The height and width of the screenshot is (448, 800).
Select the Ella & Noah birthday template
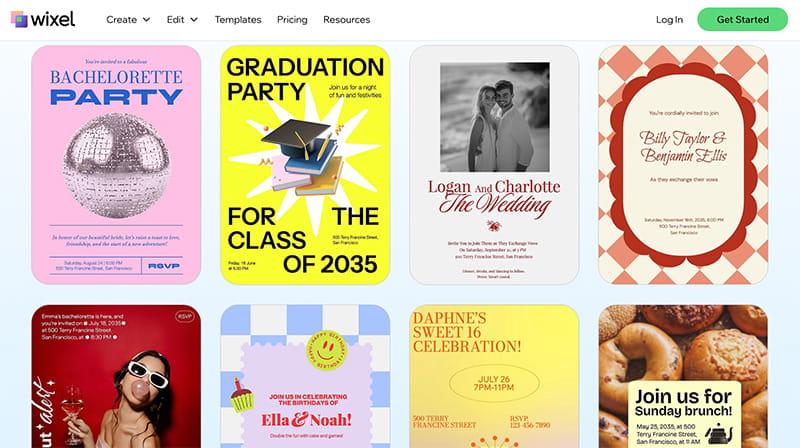pyautogui.click(x=305, y=377)
